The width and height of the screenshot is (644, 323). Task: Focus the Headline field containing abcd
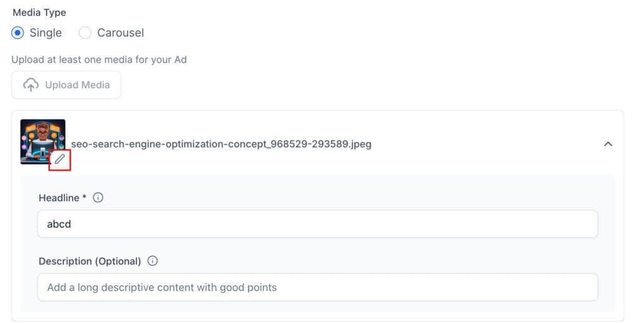coord(318,224)
